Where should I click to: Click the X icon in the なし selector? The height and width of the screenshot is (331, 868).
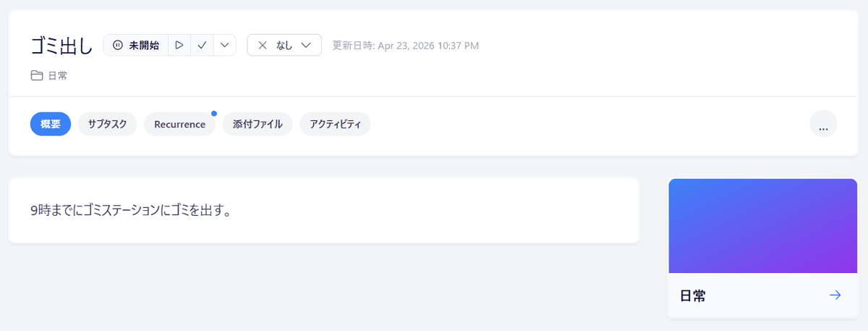click(x=263, y=46)
